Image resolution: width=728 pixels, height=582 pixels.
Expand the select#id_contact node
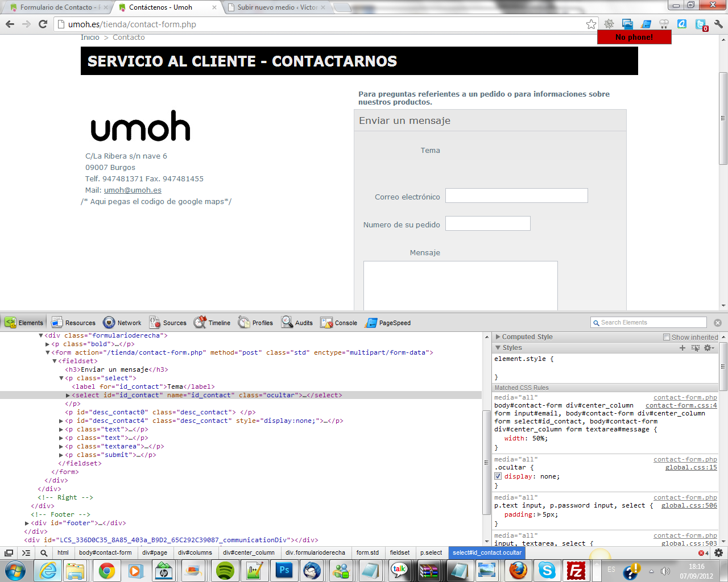tap(68, 395)
